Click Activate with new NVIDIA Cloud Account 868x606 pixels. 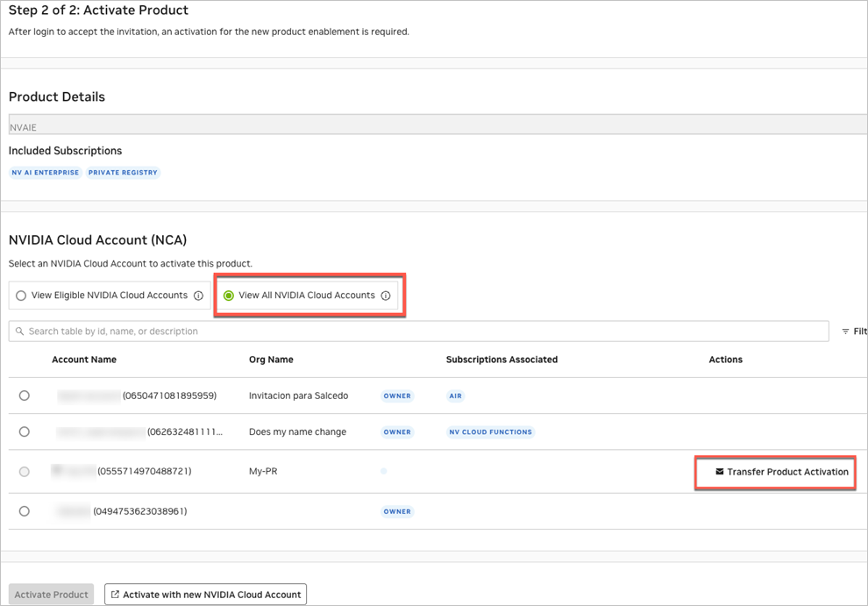(205, 595)
